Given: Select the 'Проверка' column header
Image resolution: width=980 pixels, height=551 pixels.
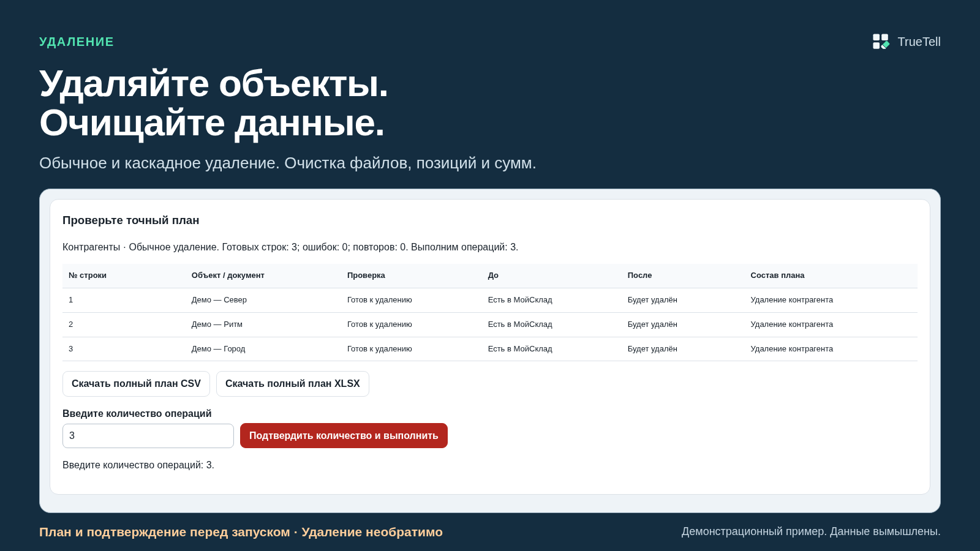Looking at the screenshot, I should pyautogui.click(x=366, y=275).
